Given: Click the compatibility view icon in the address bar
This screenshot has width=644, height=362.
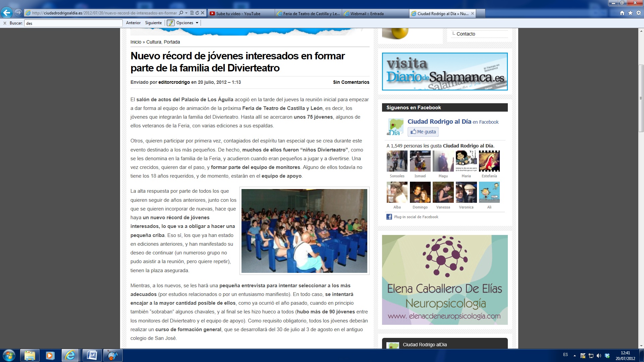Looking at the screenshot, I should point(192,13).
